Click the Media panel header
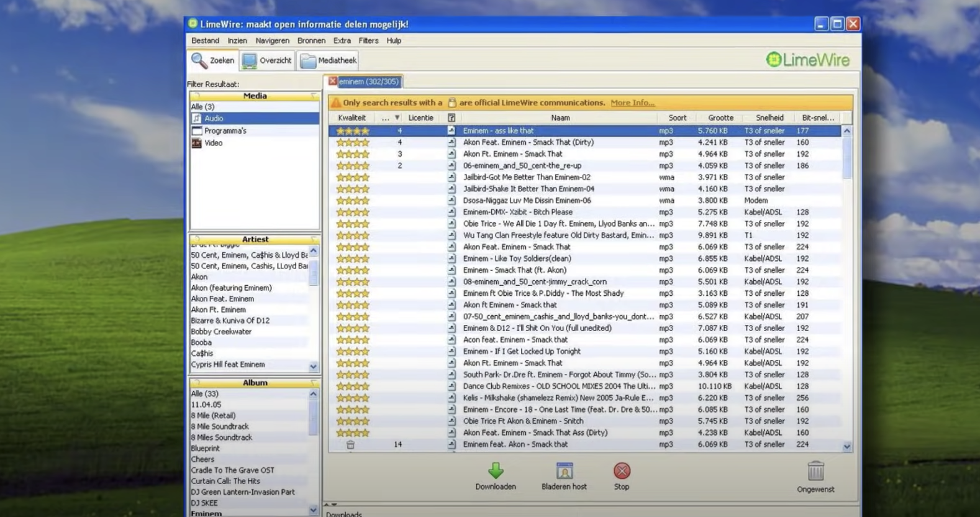 click(255, 96)
